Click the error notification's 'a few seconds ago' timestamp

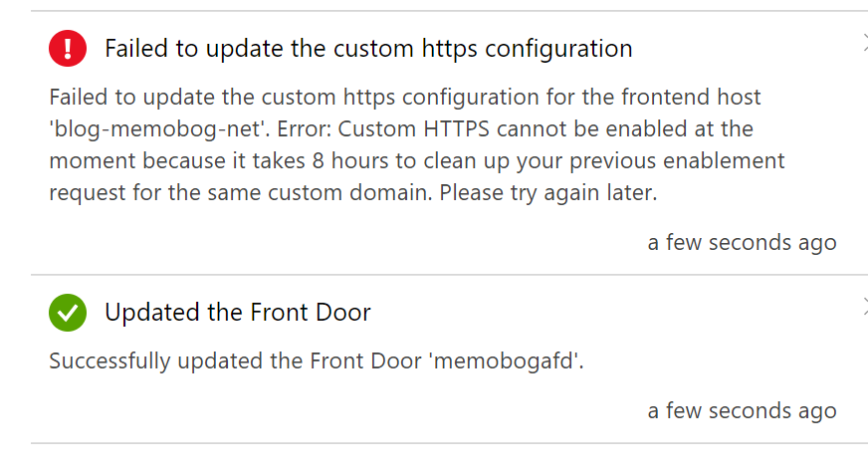[x=742, y=243]
